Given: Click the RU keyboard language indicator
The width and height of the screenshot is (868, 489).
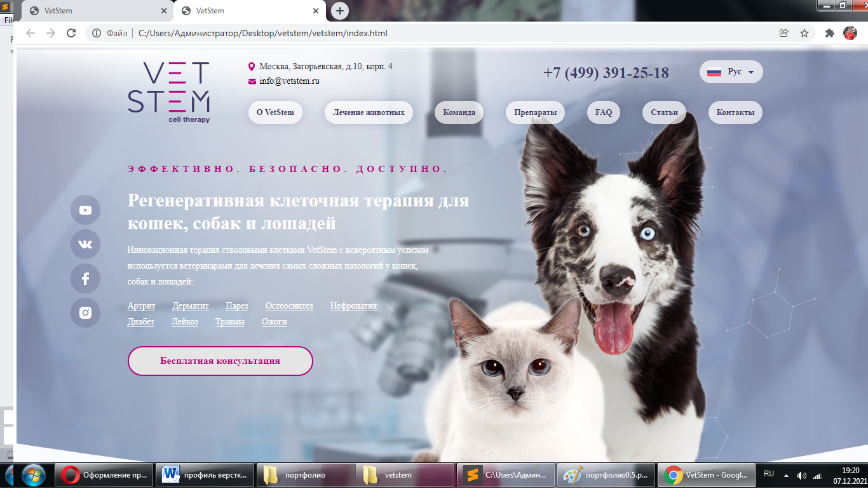Looking at the screenshot, I should click(769, 474).
